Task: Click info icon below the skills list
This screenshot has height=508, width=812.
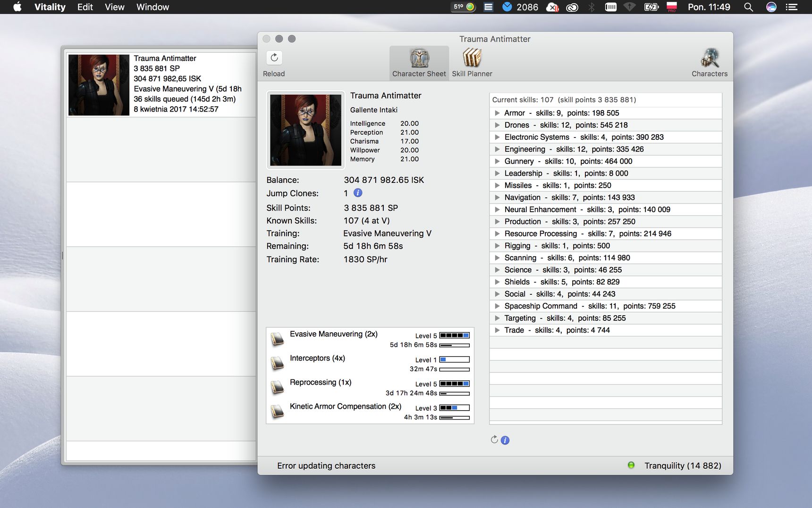Action: click(x=505, y=440)
